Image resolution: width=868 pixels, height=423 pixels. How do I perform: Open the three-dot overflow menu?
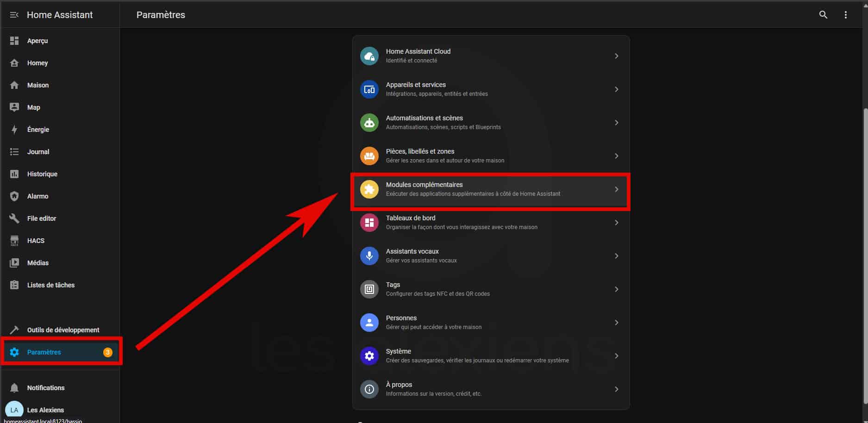pyautogui.click(x=846, y=15)
